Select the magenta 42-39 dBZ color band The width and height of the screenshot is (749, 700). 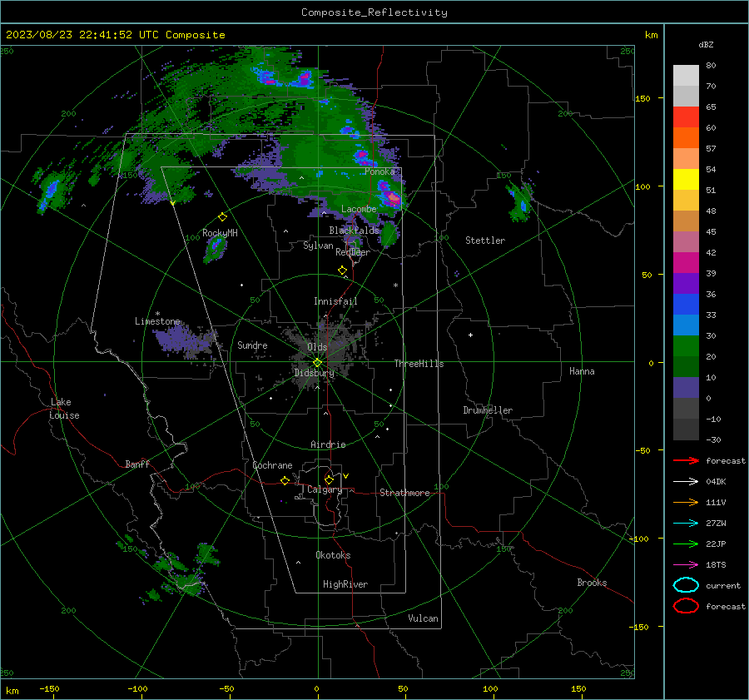(x=686, y=263)
